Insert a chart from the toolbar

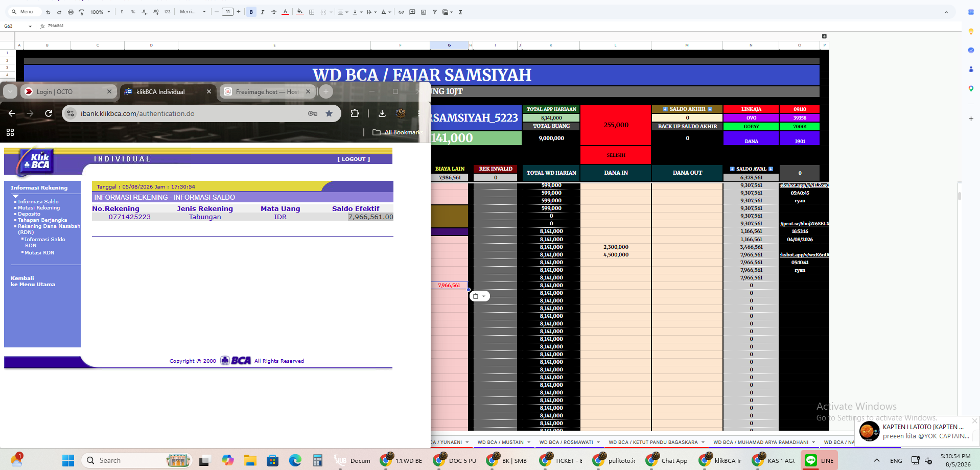click(x=424, y=12)
